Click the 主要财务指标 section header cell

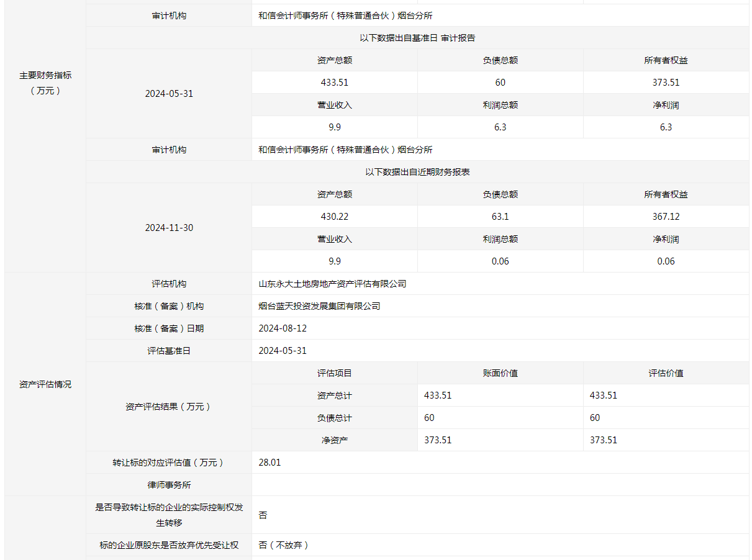[45, 83]
